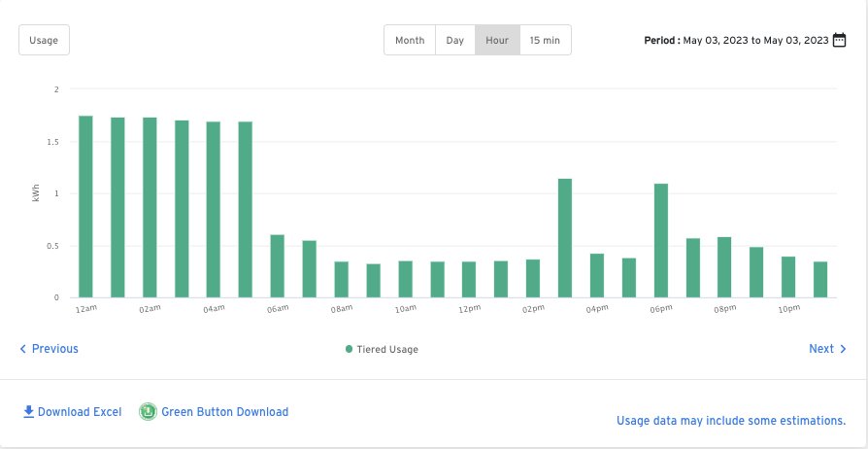Screen dimensions: 868x449
Task: Open the calendar date picker icon
Action: coord(840,41)
